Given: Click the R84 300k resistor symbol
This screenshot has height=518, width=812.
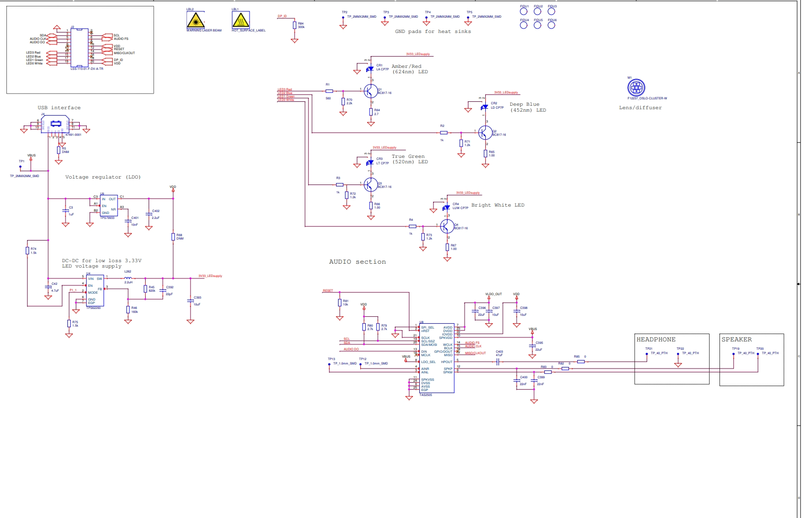Looking at the screenshot, I should pos(294,25).
